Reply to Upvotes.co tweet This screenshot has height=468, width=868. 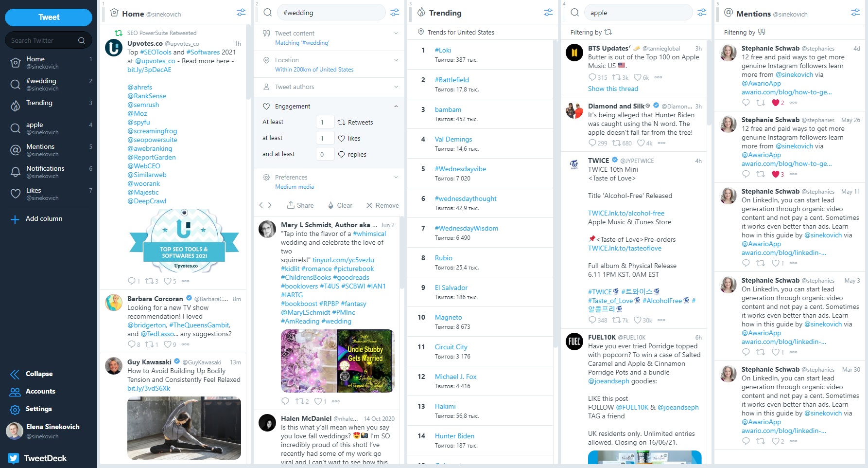[x=131, y=281]
